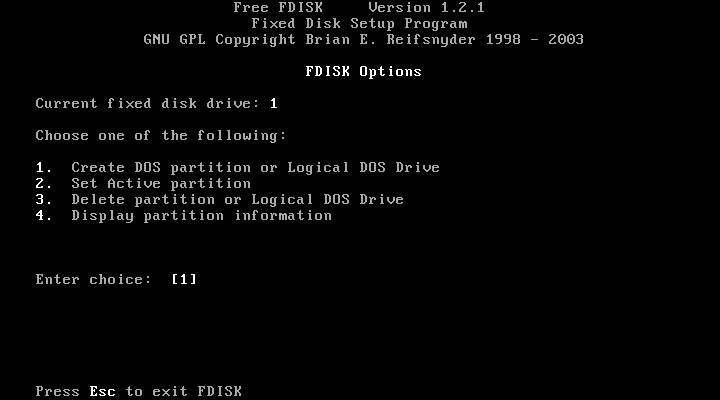The image size is (720, 400).
Task: Select Create DOS partition or Logical DOS Drive
Action: [x=255, y=168]
